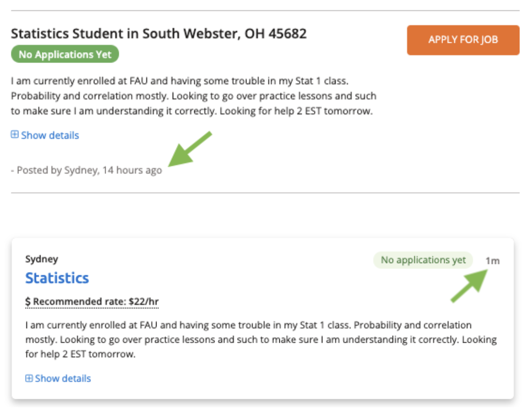The width and height of the screenshot is (528, 420).
Task: Click the dollar sign before Recommended rate
Action: coord(28,301)
